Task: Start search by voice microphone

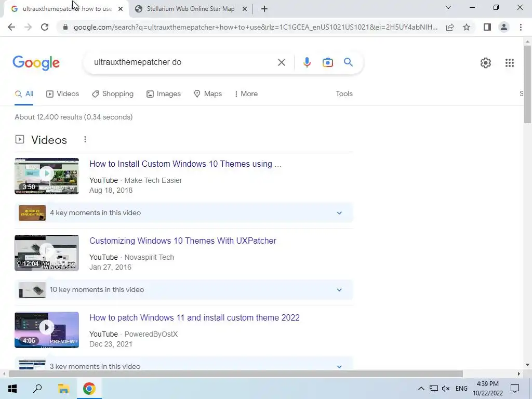Action: tap(307, 62)
